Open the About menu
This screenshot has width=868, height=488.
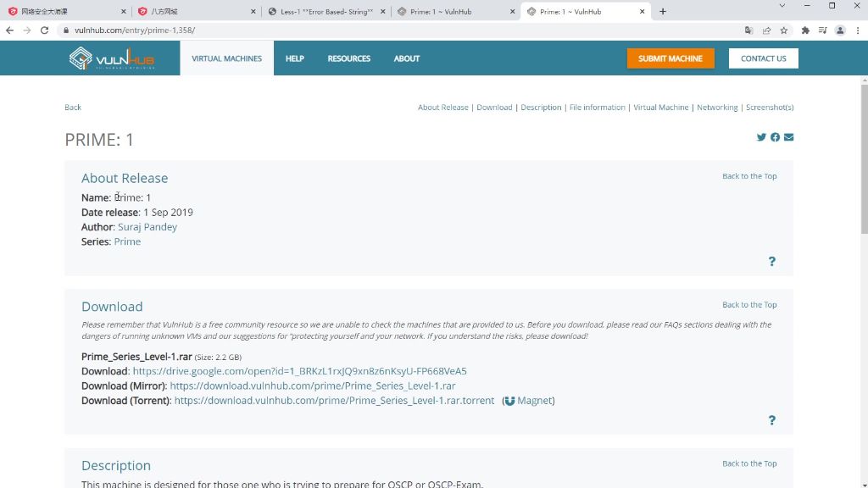click(x=407, y=58)
